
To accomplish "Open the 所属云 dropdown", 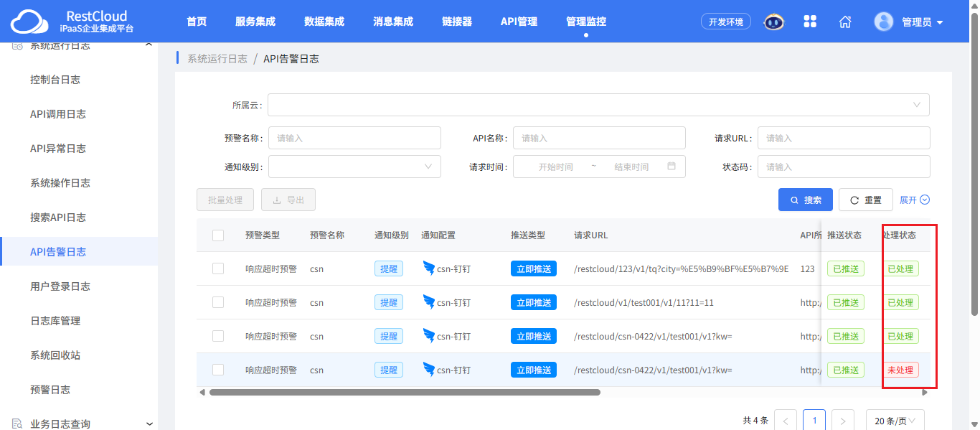I will (598, 105).
